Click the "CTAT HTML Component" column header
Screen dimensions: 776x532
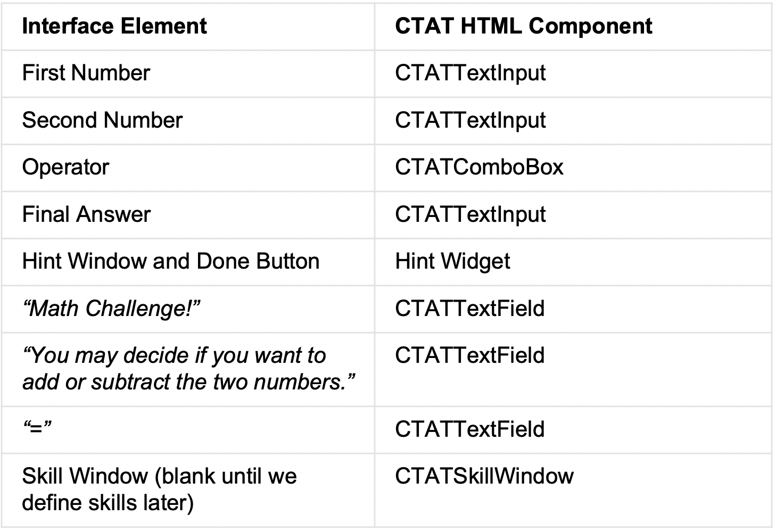[x=523, y=26]
